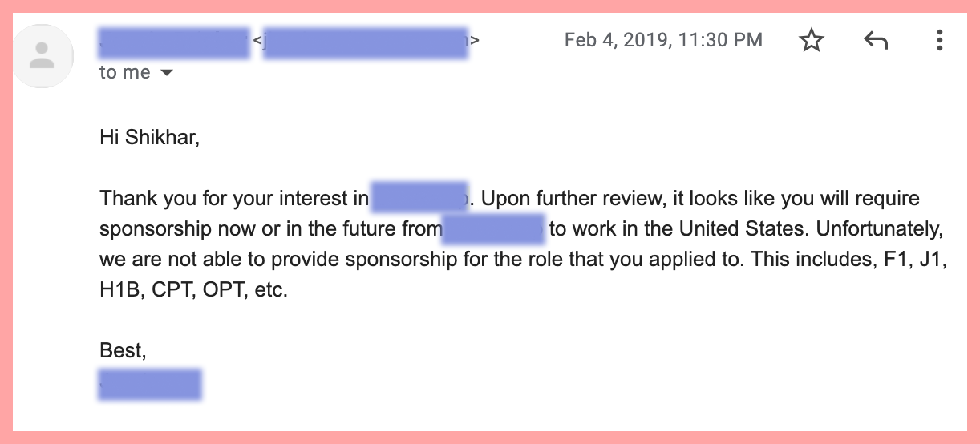This screenshot has width=980, height=444.
Task: Click the 'Best,' closing line
Action: (123, 350)
